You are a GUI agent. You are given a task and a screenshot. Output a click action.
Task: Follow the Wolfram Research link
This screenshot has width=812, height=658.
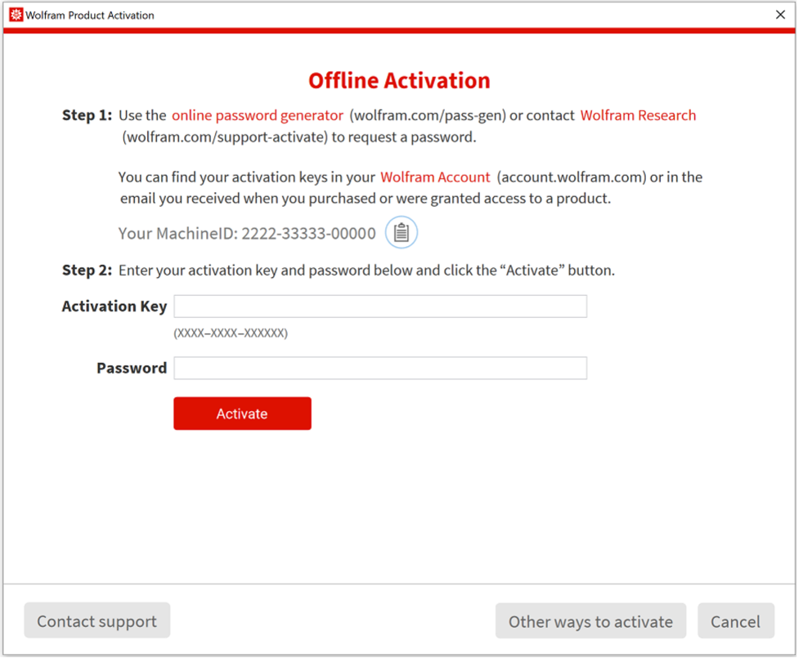click(x=638, y=115)
